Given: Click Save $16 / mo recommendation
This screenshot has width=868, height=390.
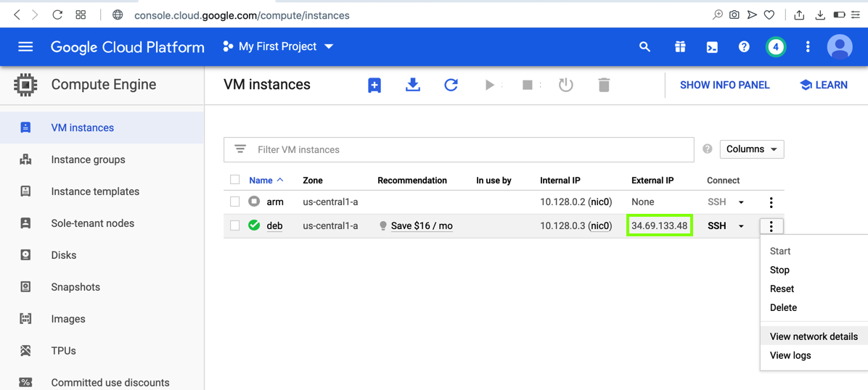Looking at the screenshot, I should tap(422, 225).
